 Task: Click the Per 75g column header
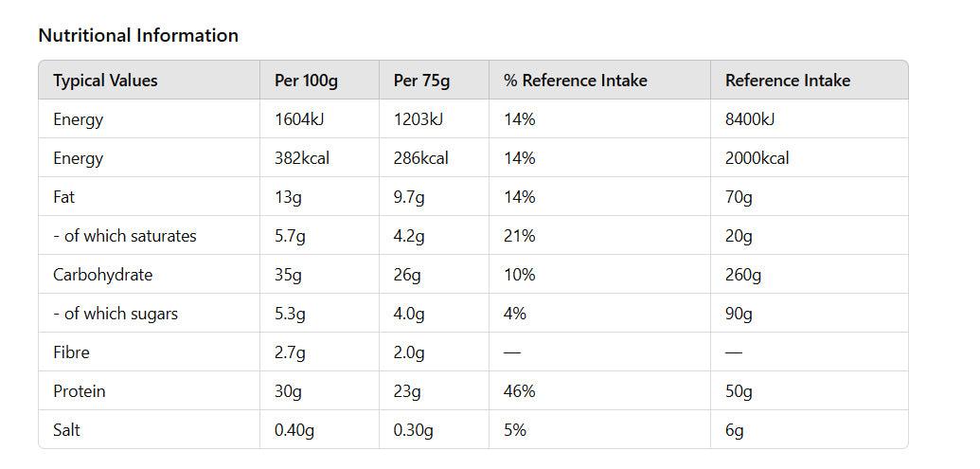point(421,81)
